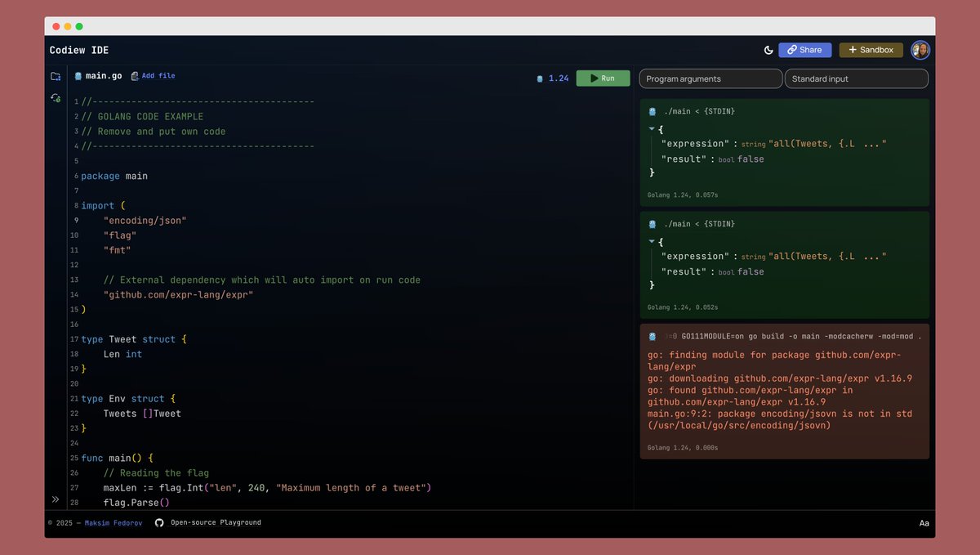Click the Codiew IDE title
980x555 pixels.
pyautogui.click(x=79, y=51)
